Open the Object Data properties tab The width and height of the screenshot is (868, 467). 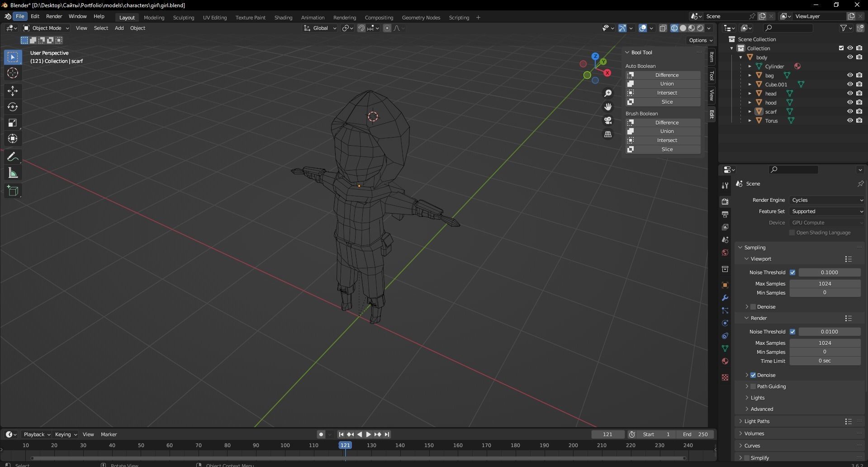click(x=725, y=348)
